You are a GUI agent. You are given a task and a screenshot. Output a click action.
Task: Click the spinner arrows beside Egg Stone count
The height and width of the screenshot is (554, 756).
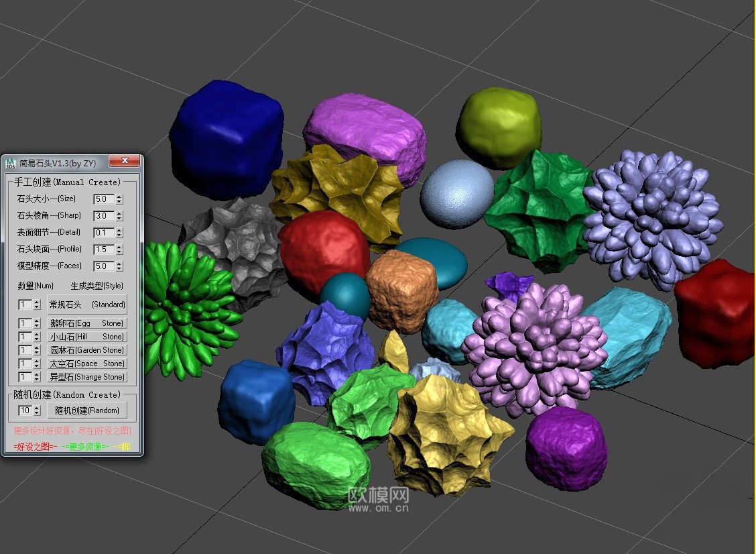[x=37, y=323]
